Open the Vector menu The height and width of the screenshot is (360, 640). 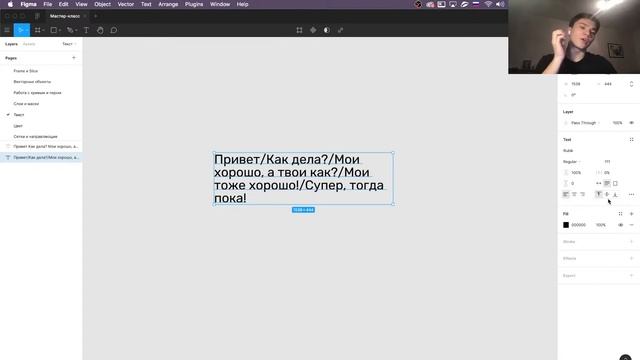click(x=126, y=4)
